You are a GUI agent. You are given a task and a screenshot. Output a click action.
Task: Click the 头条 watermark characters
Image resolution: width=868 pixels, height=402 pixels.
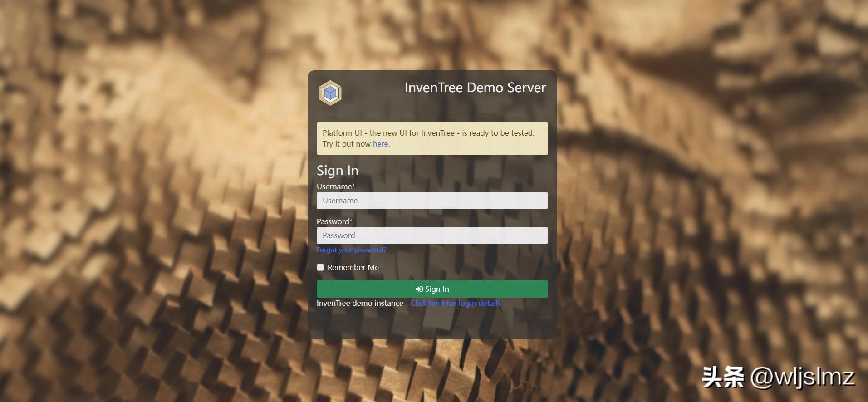click(x=723, y=377)
